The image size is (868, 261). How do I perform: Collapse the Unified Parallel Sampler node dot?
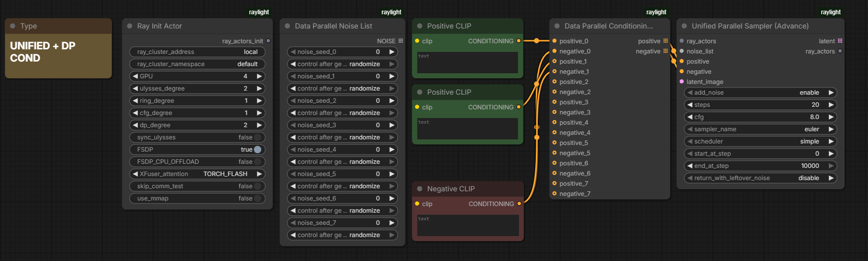684,26
